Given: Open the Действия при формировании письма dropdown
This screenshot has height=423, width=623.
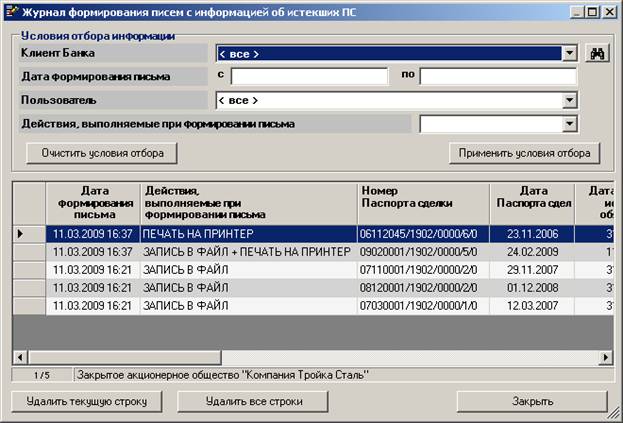Looking at the screenshot, I should (569, 124).
